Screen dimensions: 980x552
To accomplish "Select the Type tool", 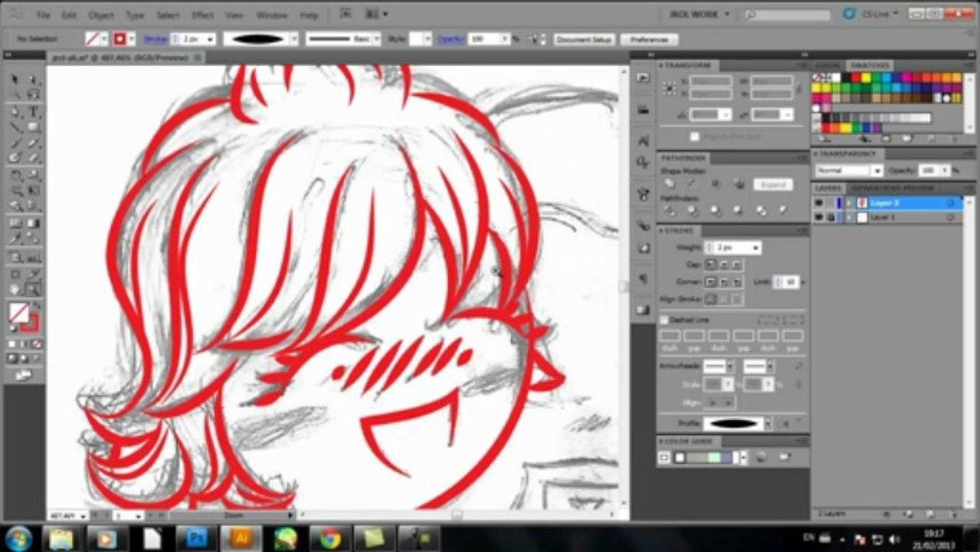I will [33, 111].
